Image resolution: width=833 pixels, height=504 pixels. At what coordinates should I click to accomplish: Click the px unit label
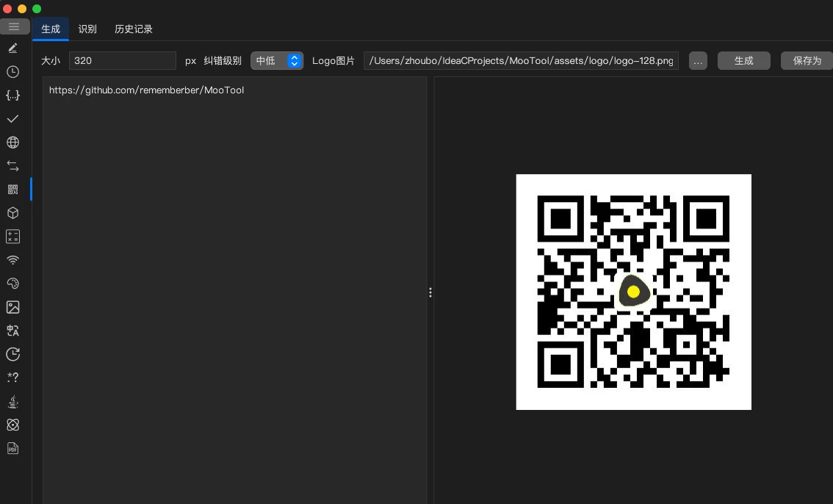[x=191, y=61]
